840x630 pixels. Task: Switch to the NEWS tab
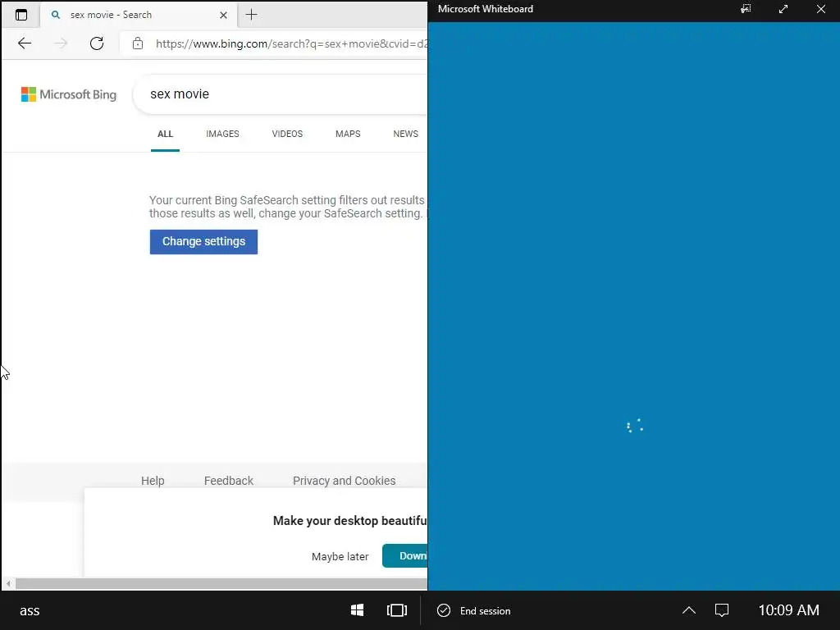coord(405,134)
